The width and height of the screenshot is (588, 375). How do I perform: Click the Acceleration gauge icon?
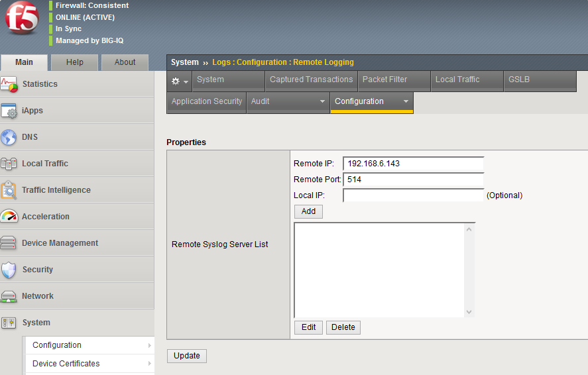tap(9, 217)
